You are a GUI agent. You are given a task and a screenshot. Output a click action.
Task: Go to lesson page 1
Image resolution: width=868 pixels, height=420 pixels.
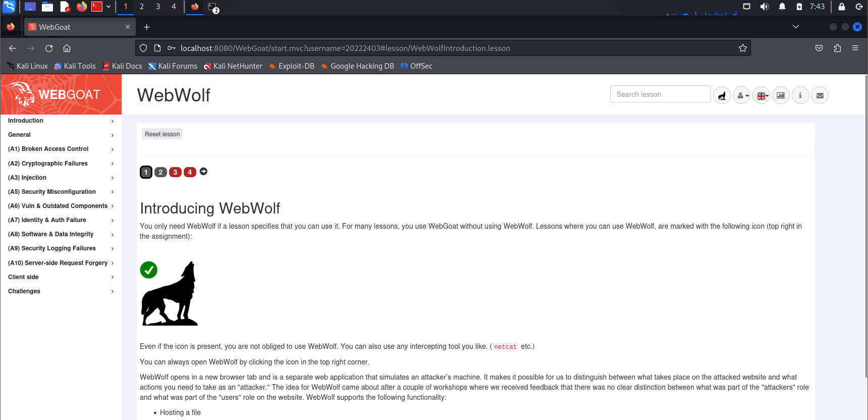point(146,172)
